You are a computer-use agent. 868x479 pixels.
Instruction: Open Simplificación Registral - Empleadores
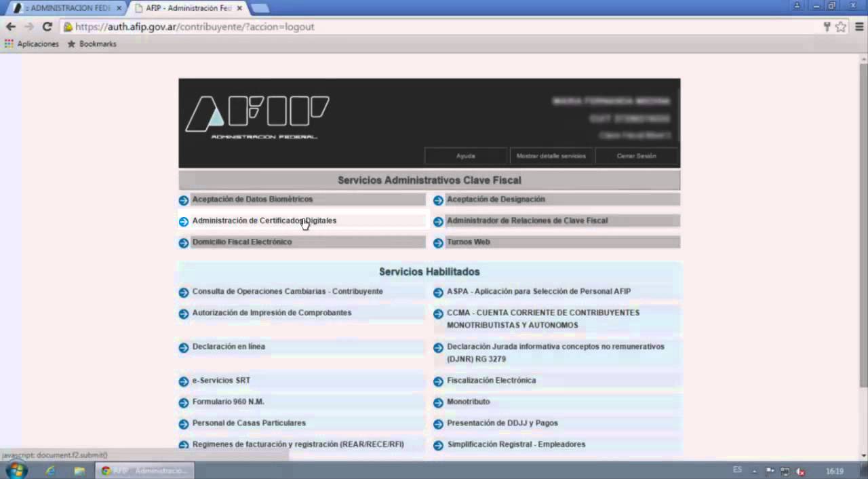coord(516,444)
